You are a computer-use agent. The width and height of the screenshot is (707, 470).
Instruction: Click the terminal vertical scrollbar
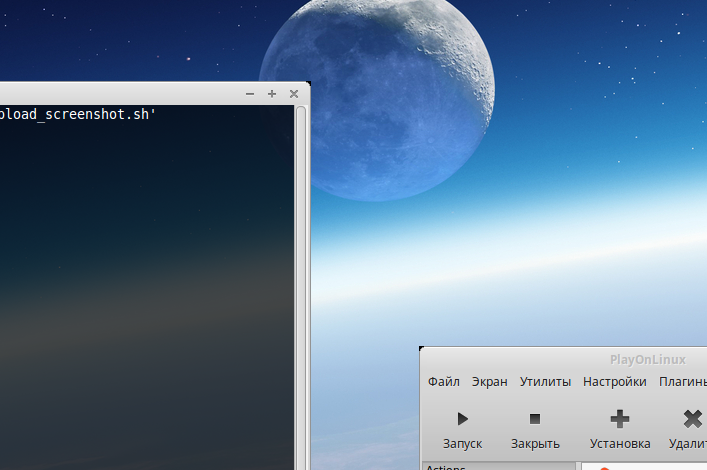coord(301,287)
